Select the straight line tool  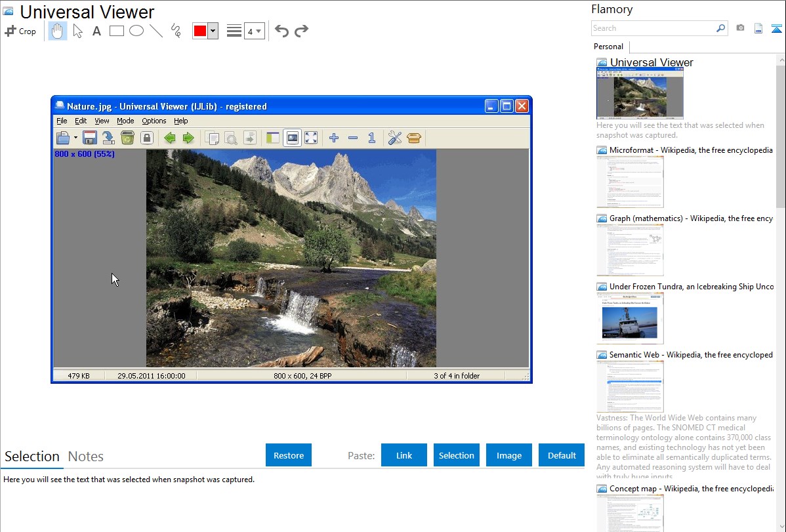point(156,31)
